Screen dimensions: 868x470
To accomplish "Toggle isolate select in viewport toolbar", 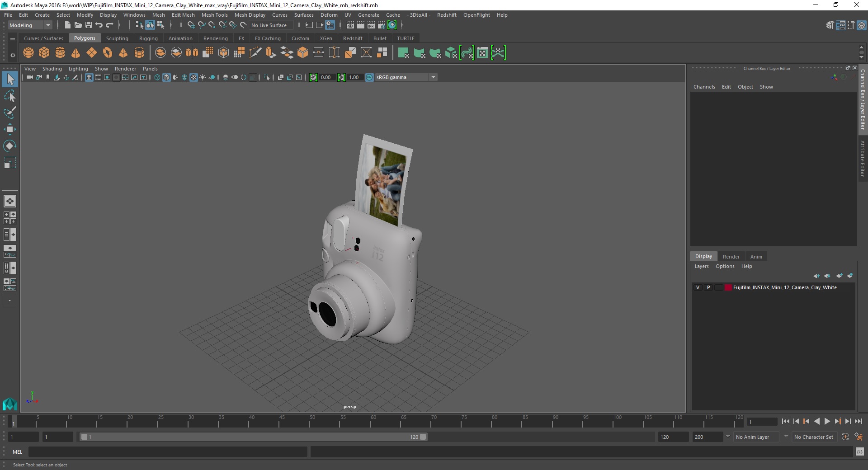I will [267, 77].
